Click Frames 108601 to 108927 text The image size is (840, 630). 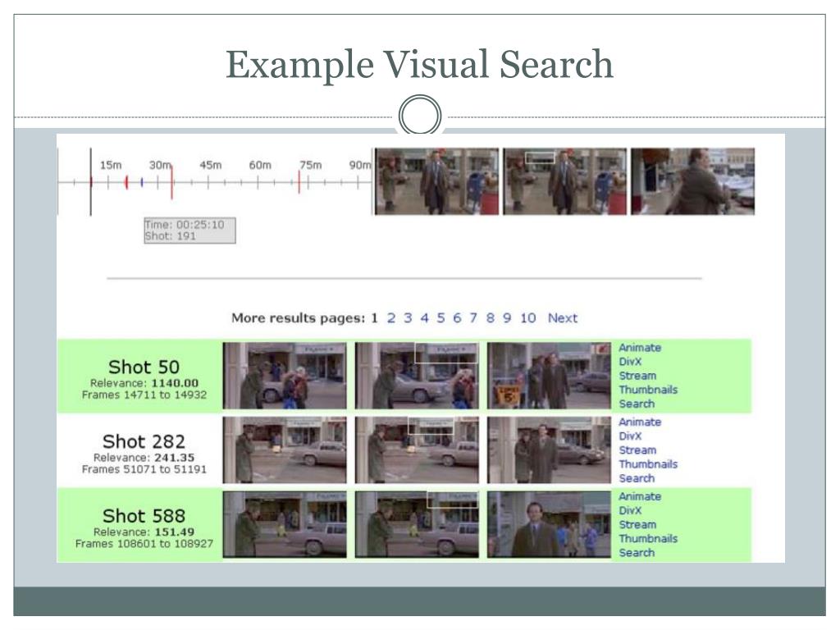pyautogui.click(x=144, y=544)
